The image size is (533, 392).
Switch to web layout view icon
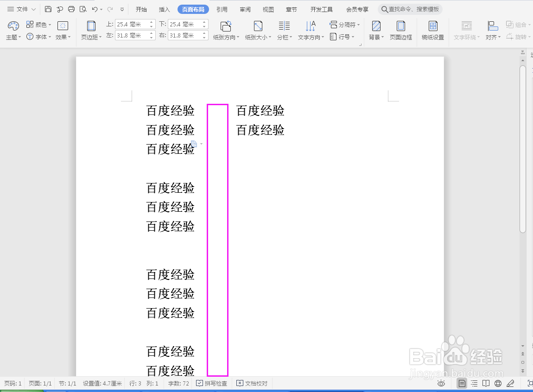click(498, 384)
